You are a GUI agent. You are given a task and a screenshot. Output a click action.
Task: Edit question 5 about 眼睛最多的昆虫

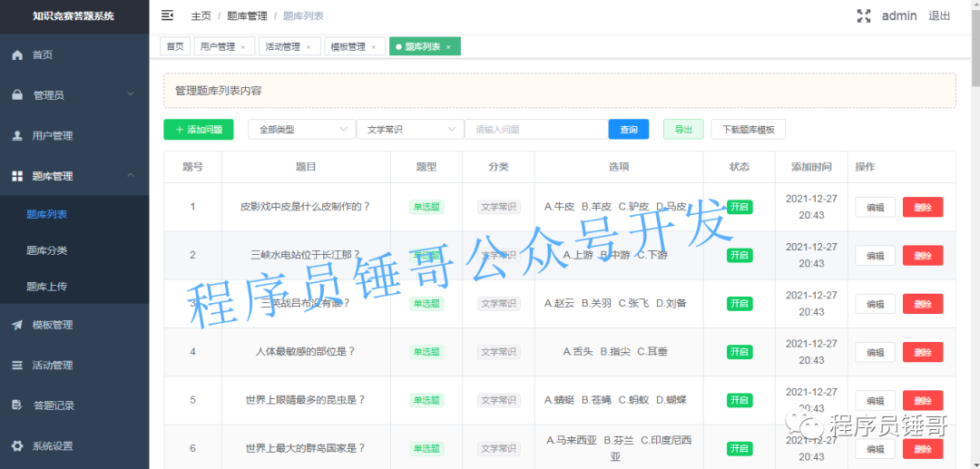(x=875, y=400)
